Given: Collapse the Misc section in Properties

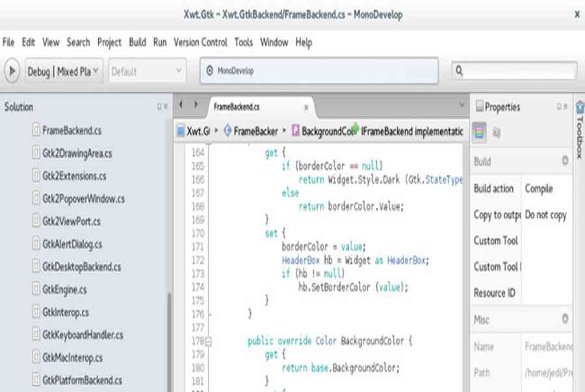Looking at the screenshot, I should 565,319.
